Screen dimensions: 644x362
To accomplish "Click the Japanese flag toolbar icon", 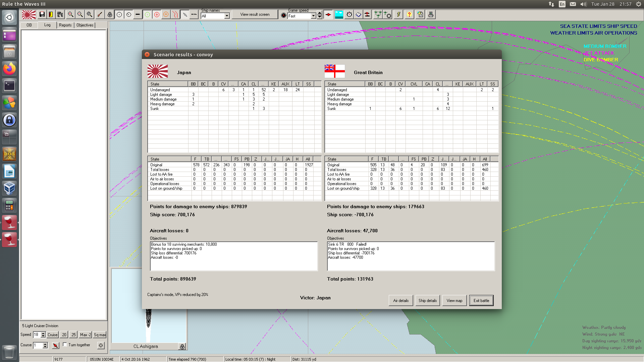I will click(29, 14).
